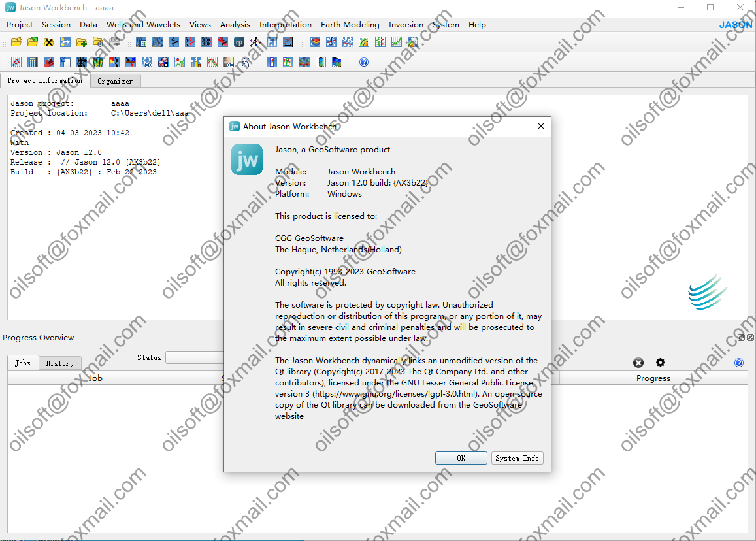
Task: Click the Status field
Action: (x=195, y=357)
